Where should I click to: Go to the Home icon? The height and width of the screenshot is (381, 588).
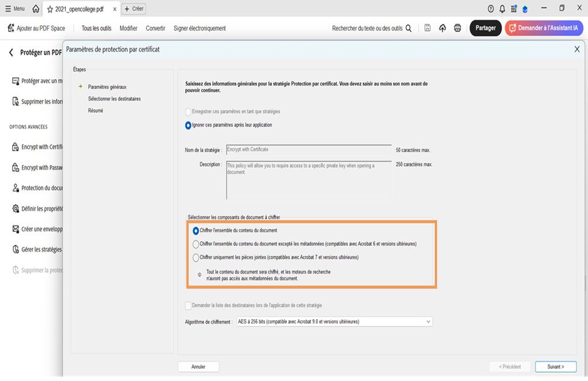point(36,9)
